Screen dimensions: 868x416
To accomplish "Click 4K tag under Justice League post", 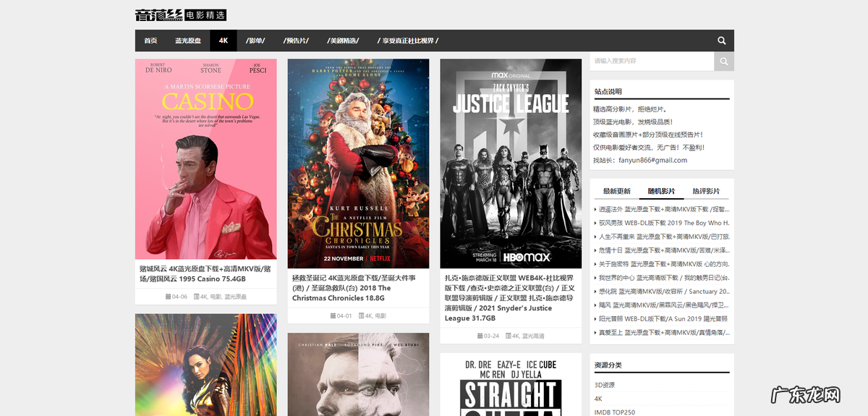I will point(516,336).
